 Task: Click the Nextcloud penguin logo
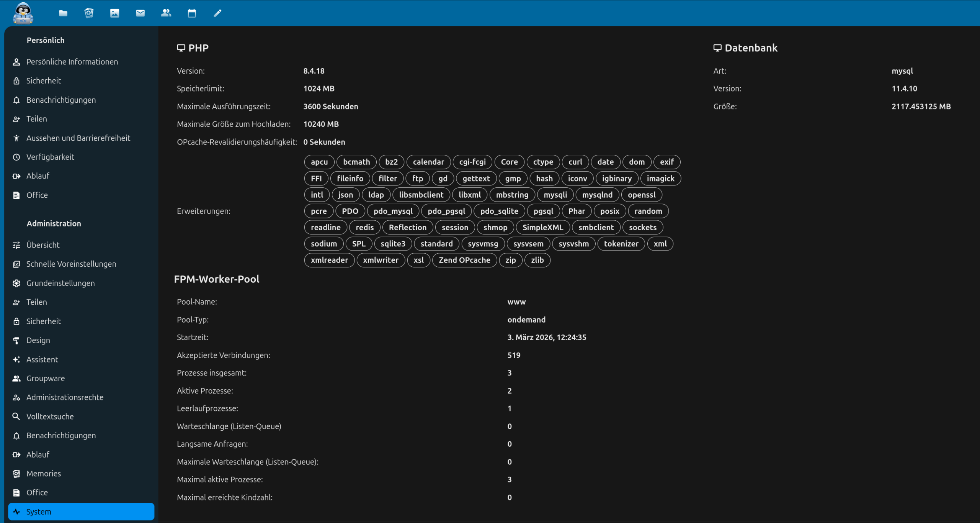(x=23, y=13)
